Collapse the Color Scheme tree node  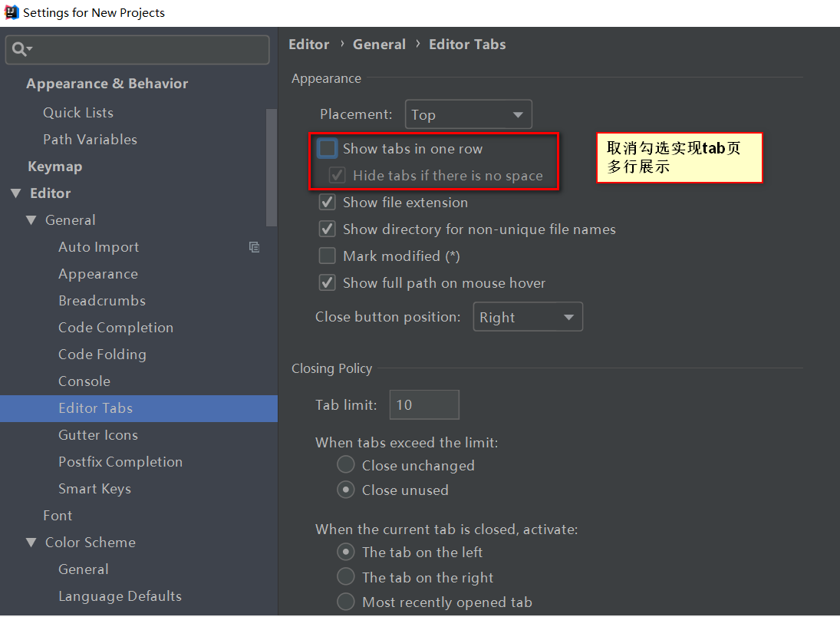[x=31, y=543]
